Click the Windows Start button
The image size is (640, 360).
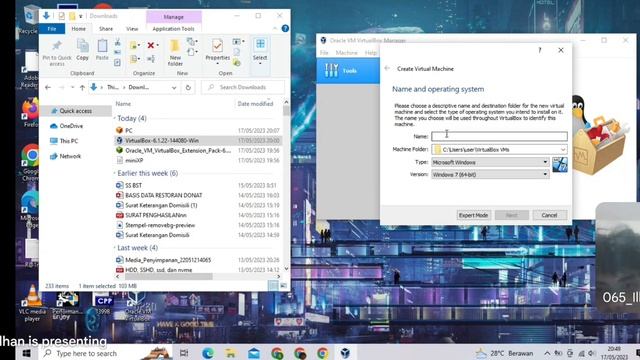(x=27, y=353)
